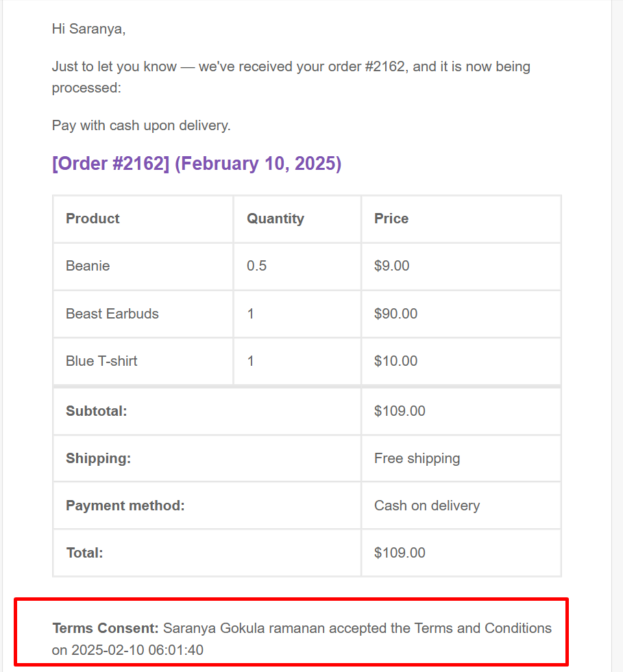The height and width of the screenshot is (672, 623).
Task: Select the Blue T-shirt product name
Action: tap(101, 361)
